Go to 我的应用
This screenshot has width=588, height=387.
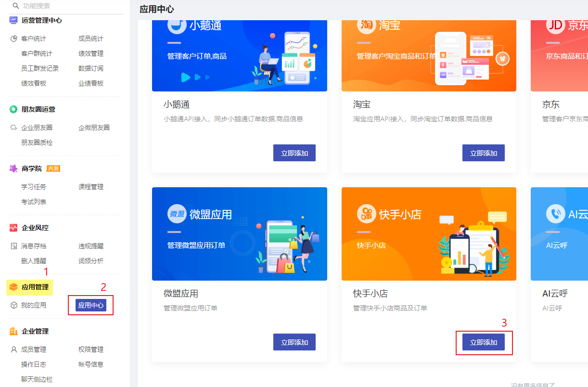(34, 305)
